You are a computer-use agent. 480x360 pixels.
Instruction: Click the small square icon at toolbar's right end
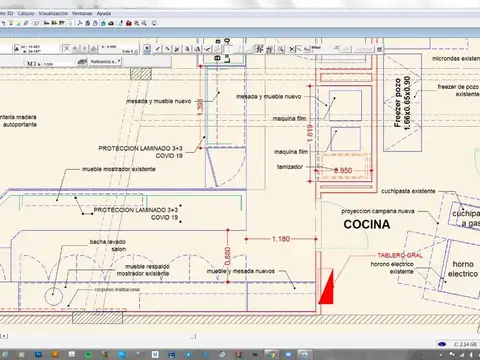click(x=379, y=49)
